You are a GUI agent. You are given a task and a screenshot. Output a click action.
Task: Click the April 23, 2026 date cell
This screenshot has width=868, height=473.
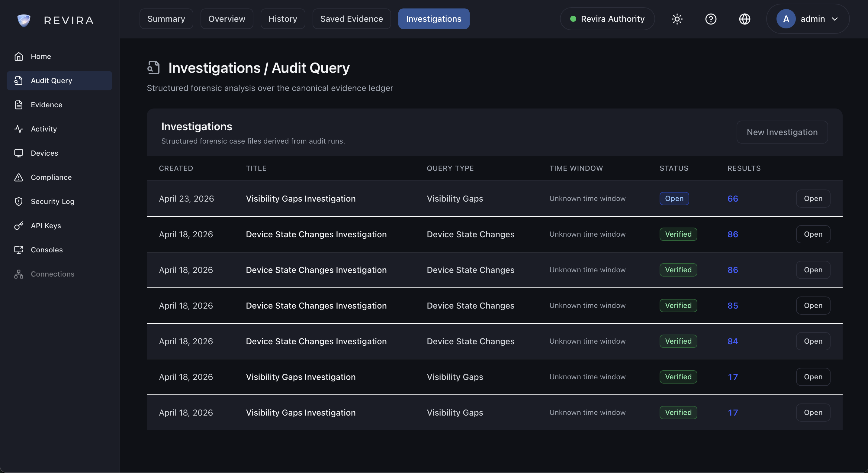[x=186, y=199]
